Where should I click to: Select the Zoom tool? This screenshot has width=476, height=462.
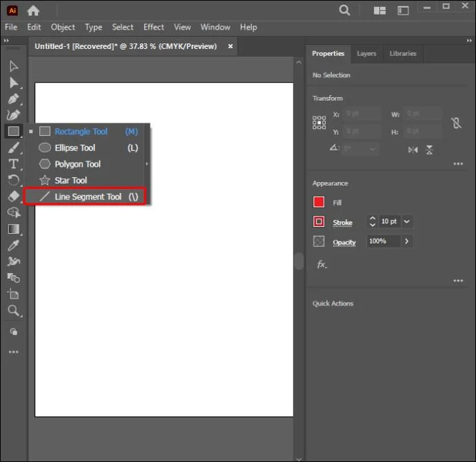13,310
